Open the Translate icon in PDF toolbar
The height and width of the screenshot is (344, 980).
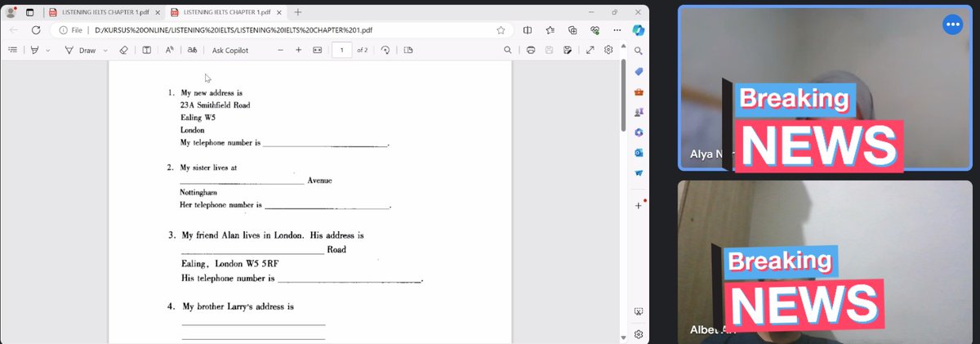click(192, 50)
